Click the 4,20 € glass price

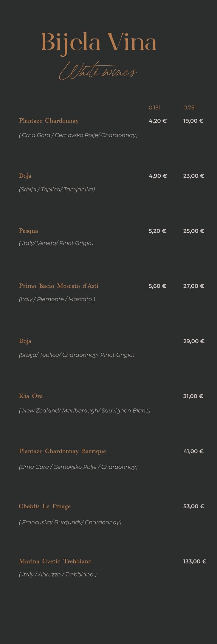click(x=158, y=121)
